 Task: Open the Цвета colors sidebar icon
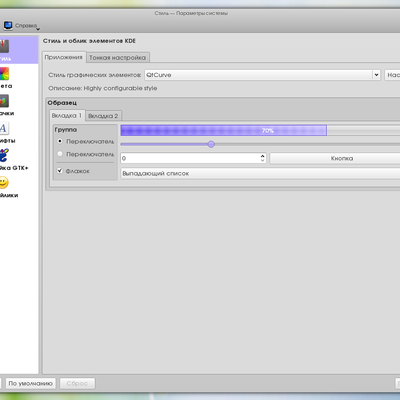click(4, 74)
